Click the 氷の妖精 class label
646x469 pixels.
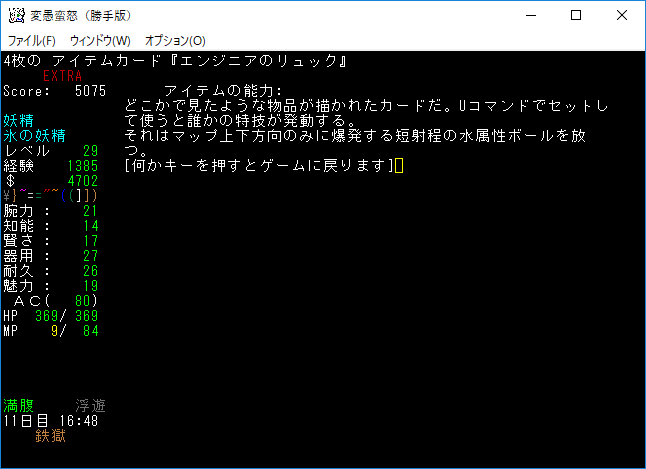click(34, 136)
